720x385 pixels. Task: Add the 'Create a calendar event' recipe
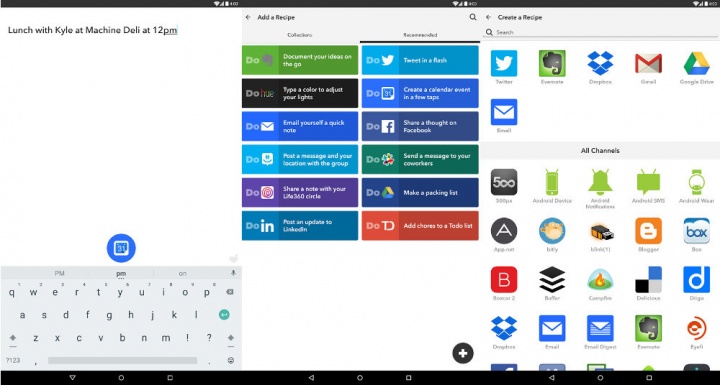(x=420, y=93)
